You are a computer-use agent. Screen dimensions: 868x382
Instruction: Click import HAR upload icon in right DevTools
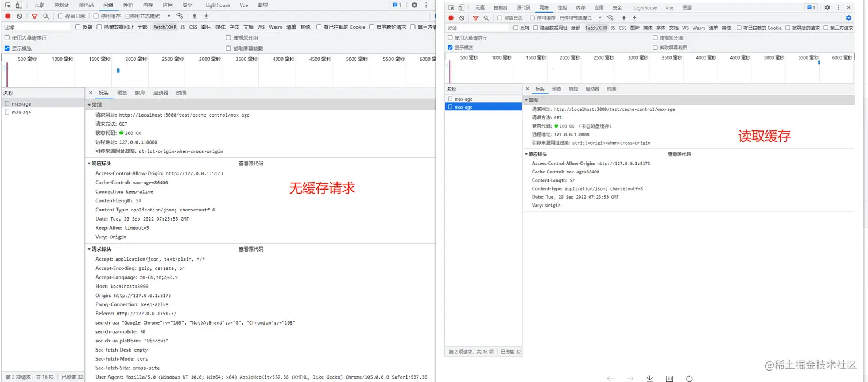click(x=624, y=18)
